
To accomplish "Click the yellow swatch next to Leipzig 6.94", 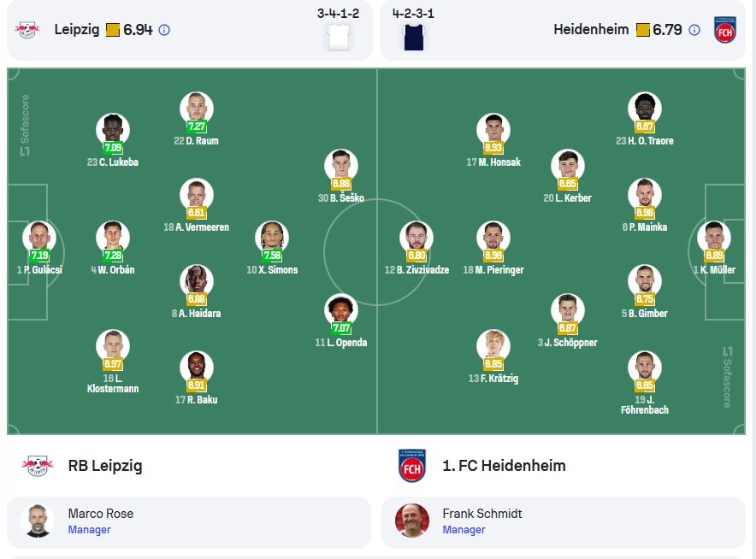I will (112, 30).
